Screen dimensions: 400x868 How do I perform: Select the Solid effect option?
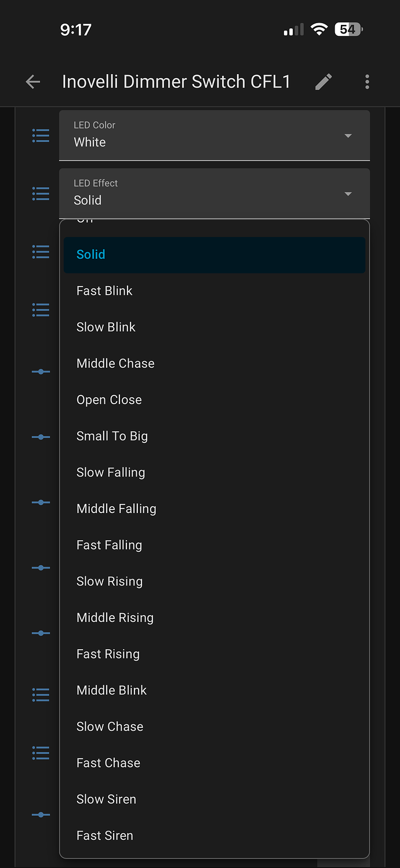point(214,255)
